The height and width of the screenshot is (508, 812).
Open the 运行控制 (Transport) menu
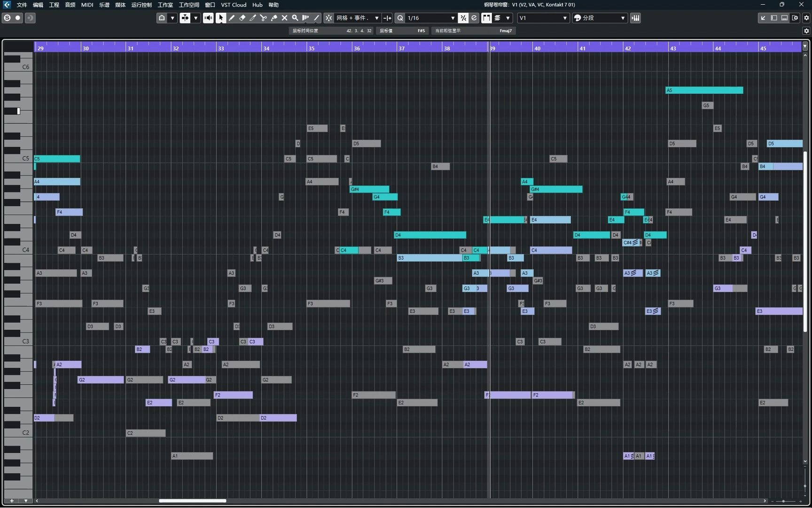coord(141,5)
